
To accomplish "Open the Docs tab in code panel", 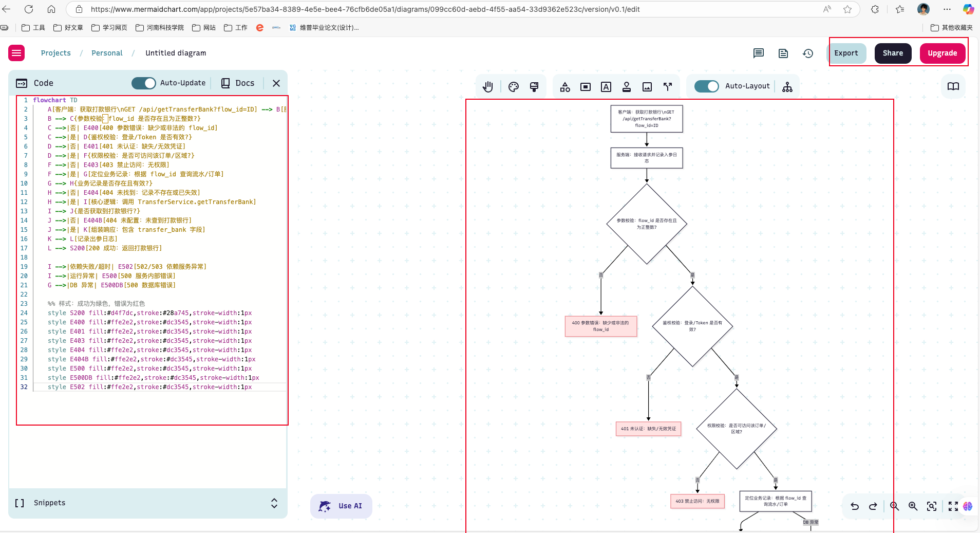I will [238, 83].
